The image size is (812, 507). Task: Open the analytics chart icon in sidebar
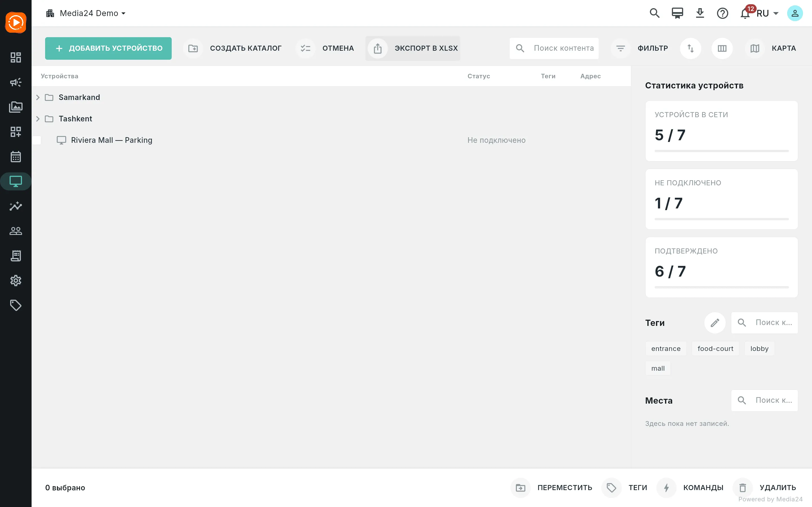click(16, 206)
